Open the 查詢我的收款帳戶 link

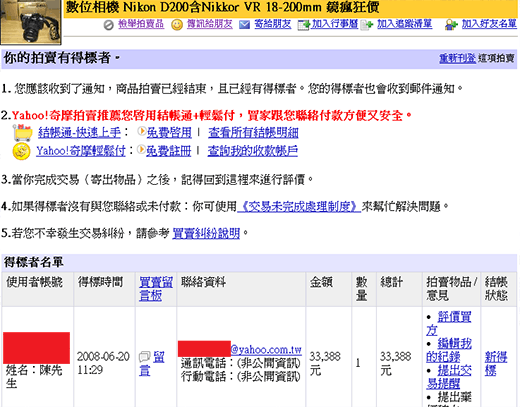tap(253, 151)
